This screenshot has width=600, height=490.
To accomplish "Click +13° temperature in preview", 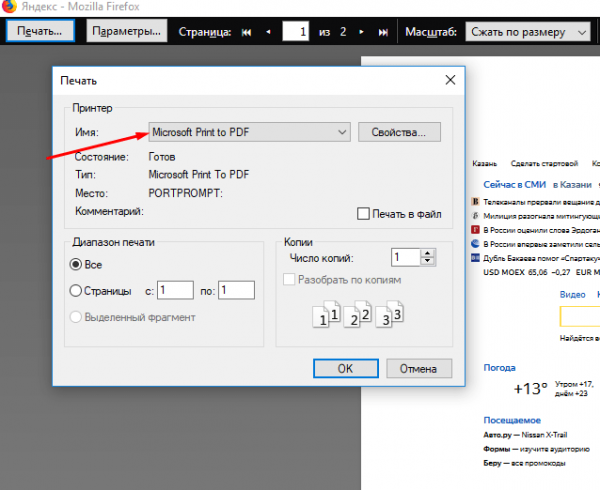I will (x=530, y=389).
